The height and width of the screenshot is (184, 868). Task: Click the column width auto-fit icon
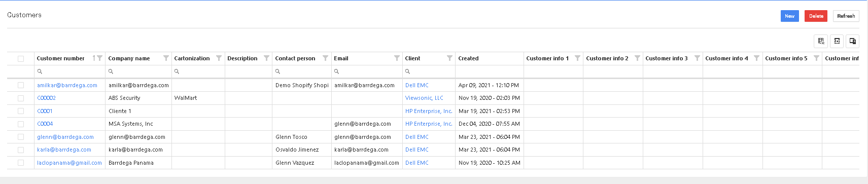click(837, 41)
